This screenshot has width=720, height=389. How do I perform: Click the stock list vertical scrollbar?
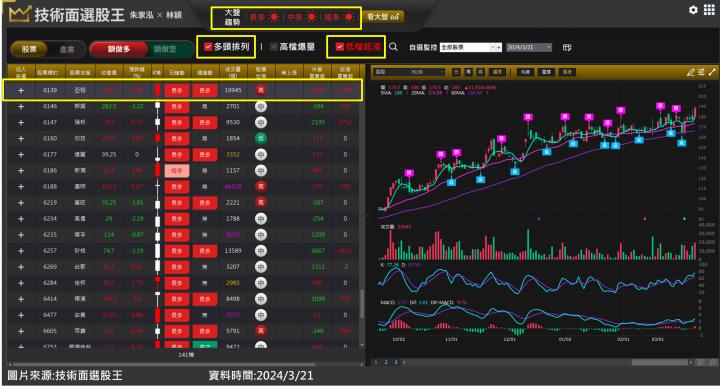pyautogui.click(x=362, y=303)
